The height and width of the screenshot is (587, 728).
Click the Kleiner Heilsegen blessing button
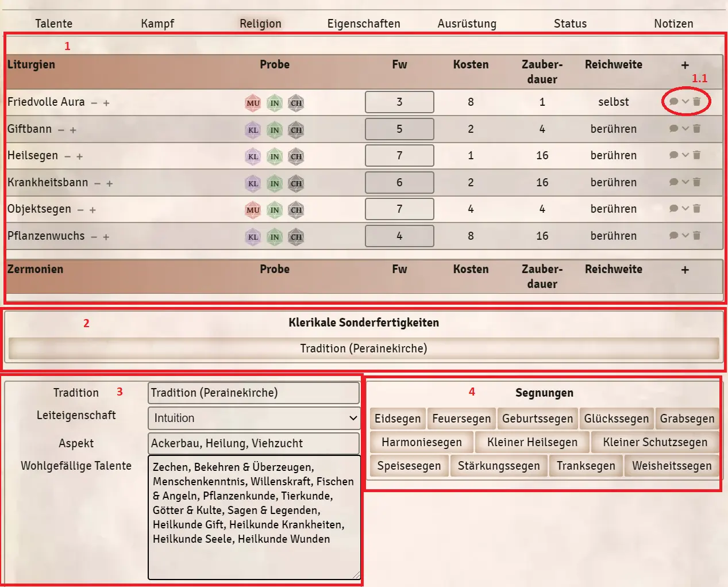[533, 442]
